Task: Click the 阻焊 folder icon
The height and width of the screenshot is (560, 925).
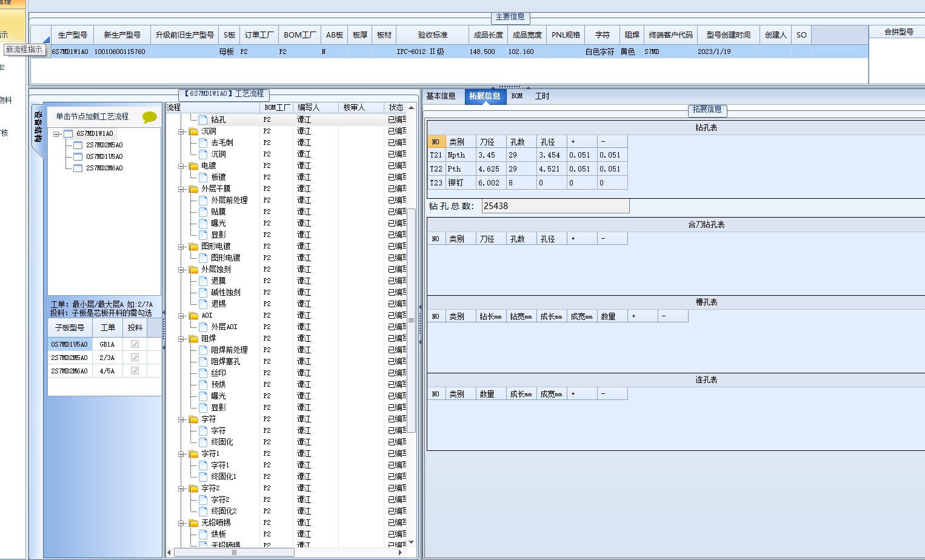Action: [193, 339]
